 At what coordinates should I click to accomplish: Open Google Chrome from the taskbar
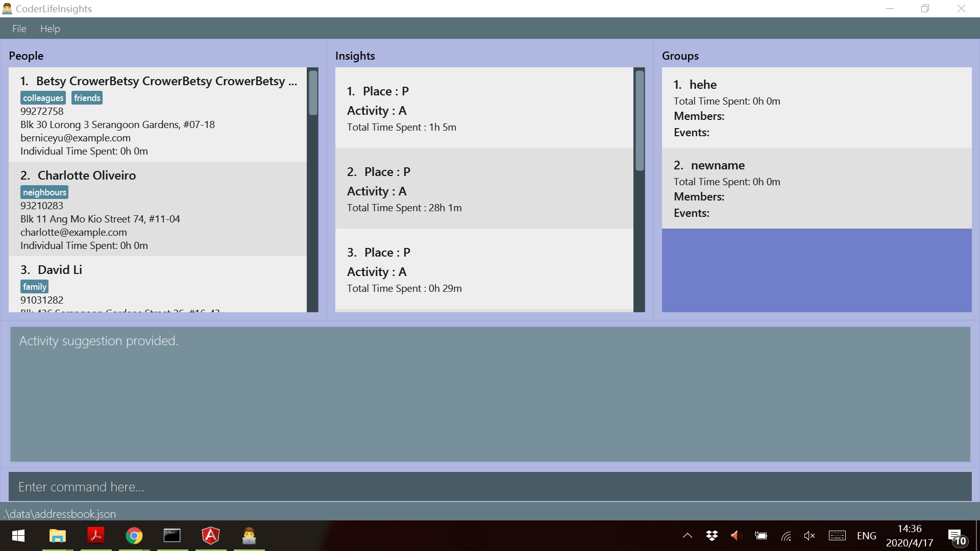click(134, 536)
